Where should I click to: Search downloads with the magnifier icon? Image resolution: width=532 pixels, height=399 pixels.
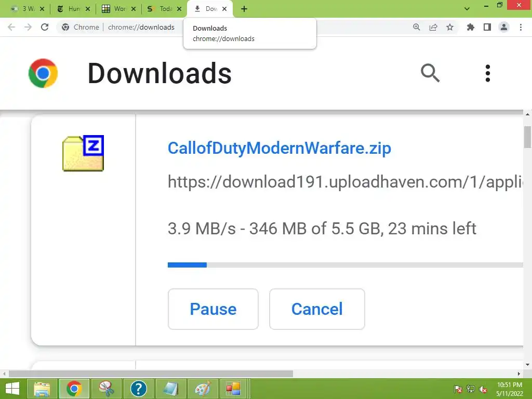430,73
